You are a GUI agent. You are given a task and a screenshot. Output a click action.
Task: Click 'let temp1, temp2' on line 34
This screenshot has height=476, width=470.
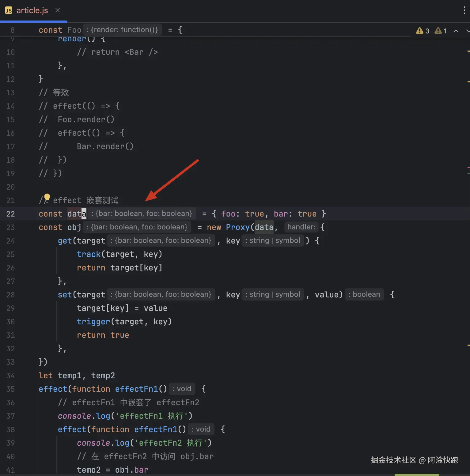[77, 376]
